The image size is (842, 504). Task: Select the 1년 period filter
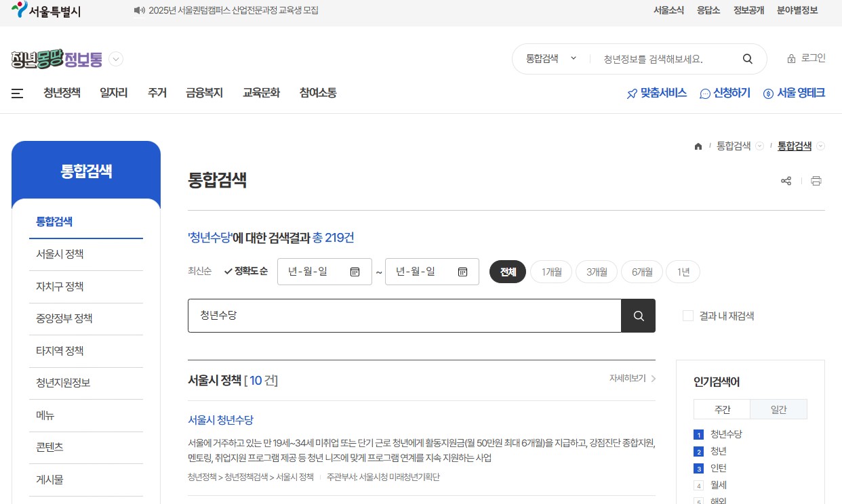(x=683, y=272)
